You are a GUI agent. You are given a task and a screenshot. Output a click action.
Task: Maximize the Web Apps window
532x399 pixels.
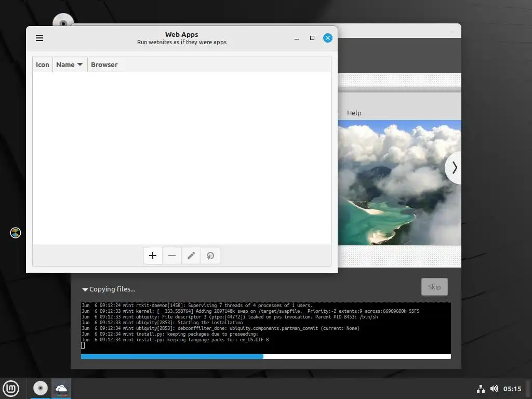pos(312,38)
